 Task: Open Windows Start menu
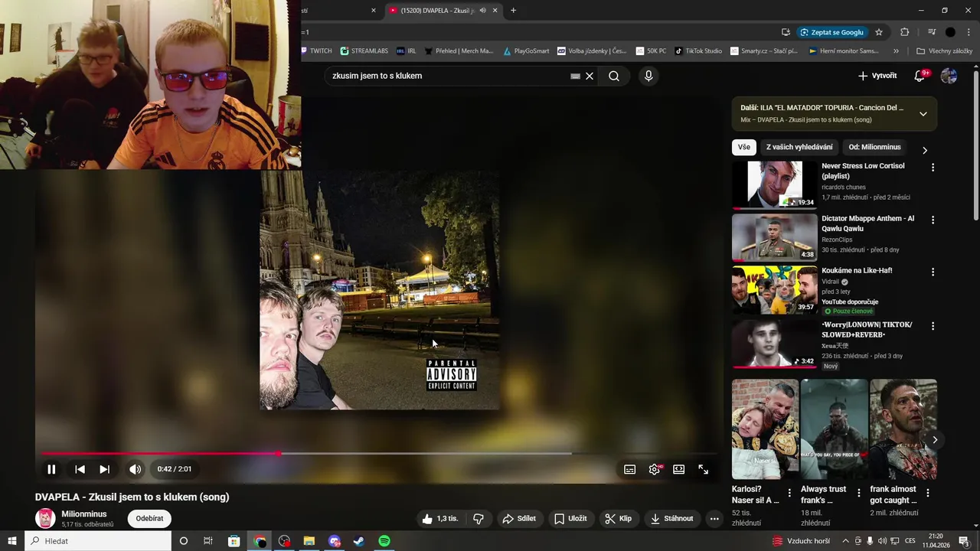coord(11,541)
